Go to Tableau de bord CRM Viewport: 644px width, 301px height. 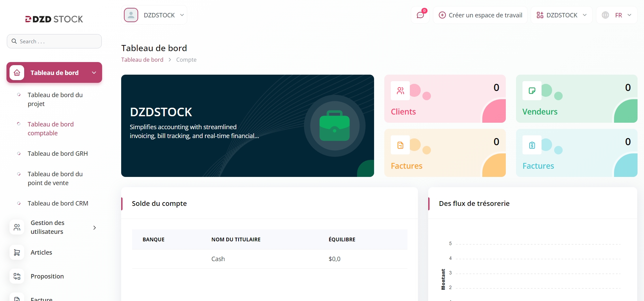[x=58, y=204]
